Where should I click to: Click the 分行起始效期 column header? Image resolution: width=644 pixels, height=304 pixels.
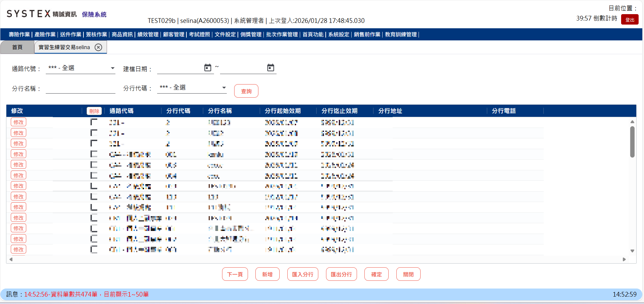[283, 111]
